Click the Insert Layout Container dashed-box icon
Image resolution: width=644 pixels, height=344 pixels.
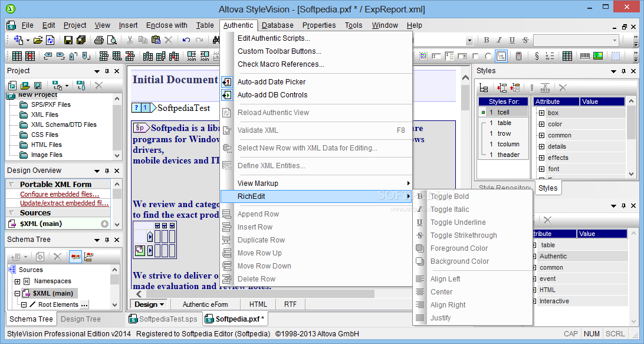[x=616, y=56]
